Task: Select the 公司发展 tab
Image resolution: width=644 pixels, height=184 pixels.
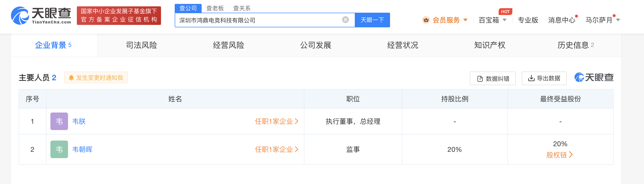Action: pyautogui.click(x=316, y=45)
